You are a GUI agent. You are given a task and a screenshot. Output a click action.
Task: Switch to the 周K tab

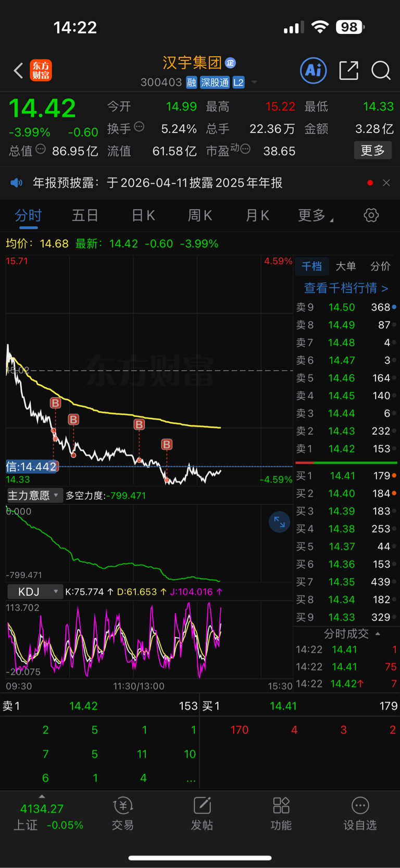[x=200, y=215]
